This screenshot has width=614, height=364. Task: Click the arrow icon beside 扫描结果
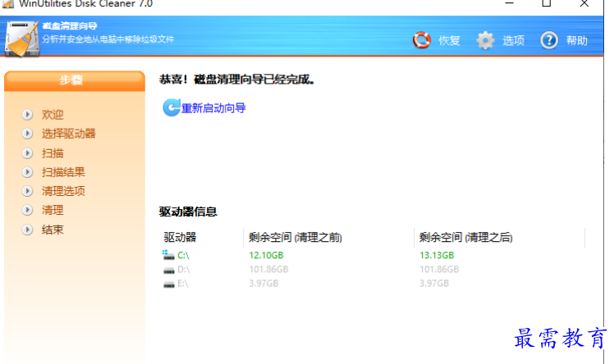[27, 172]
